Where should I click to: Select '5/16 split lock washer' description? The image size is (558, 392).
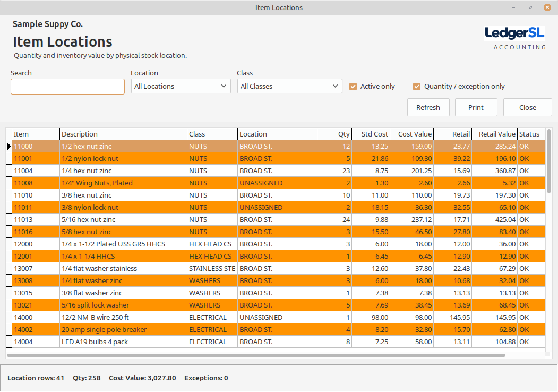[x=124, y=305]
